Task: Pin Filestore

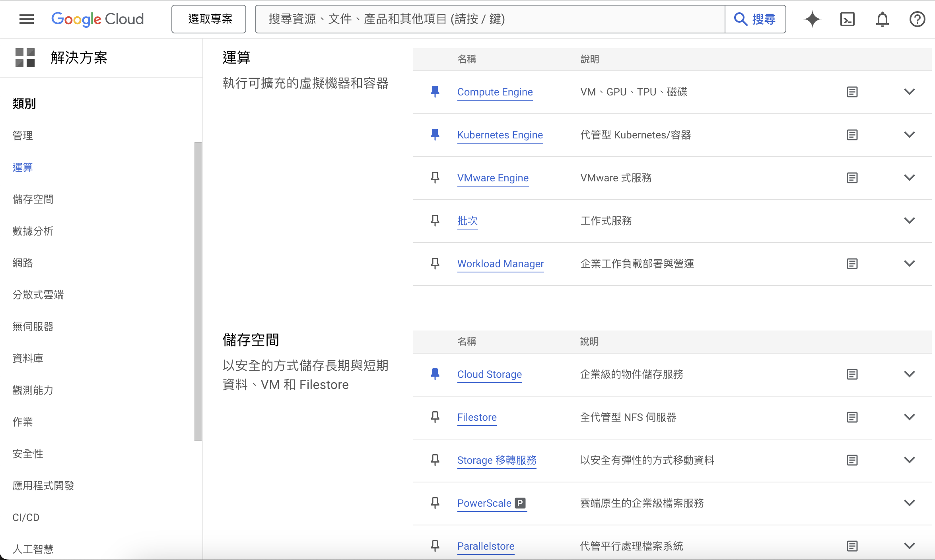Action: [435, 417]
